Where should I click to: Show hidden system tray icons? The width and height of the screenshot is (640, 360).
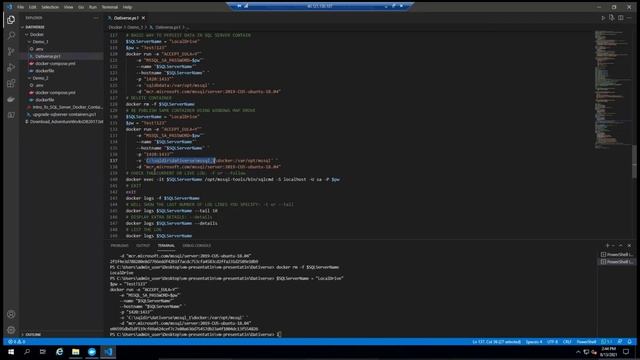click(x=578, y=352)
